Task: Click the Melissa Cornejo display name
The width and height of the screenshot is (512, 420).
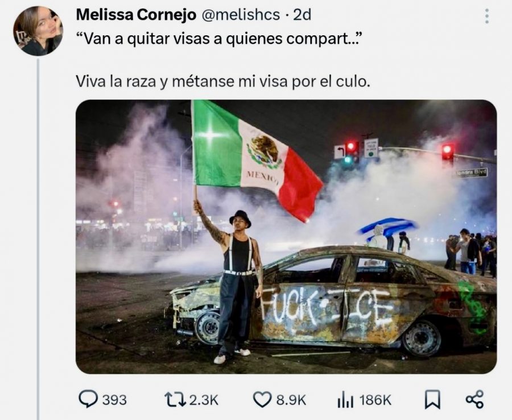Action: 136,15
